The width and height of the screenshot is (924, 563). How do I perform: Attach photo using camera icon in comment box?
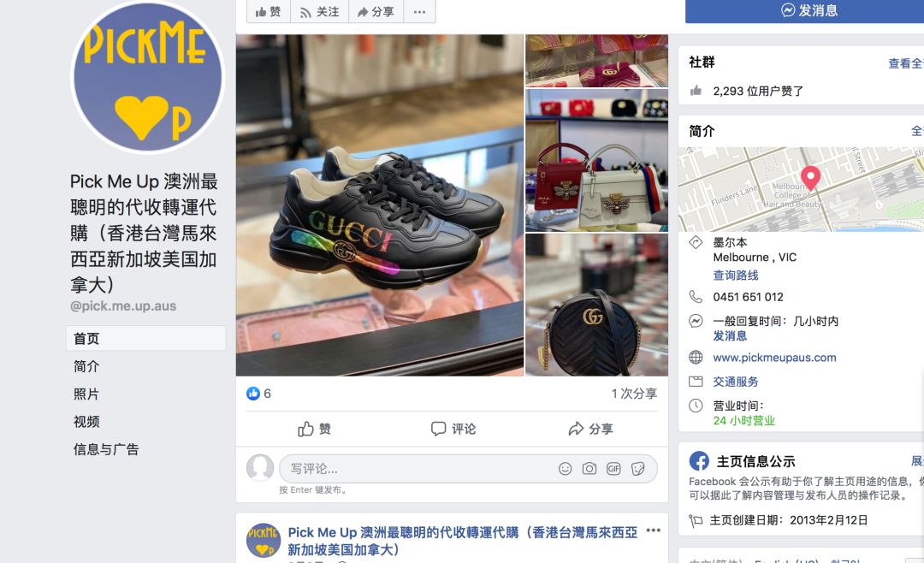[589, 469]
